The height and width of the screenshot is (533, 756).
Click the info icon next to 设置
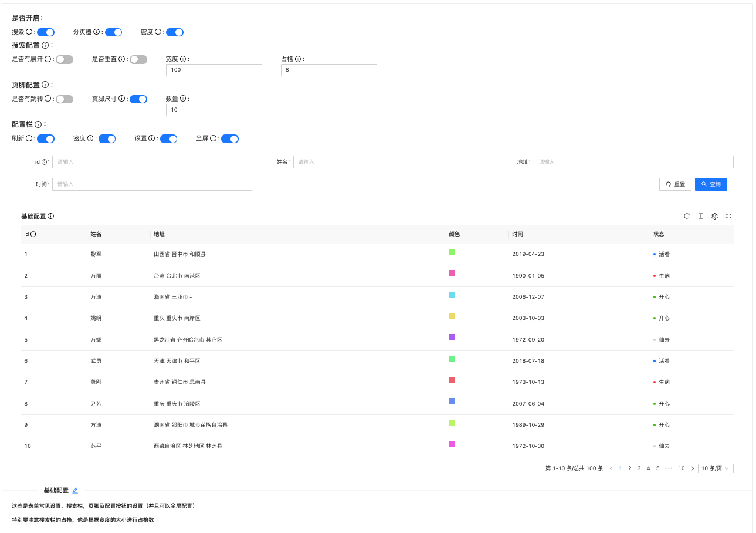pyautogui.click(x=152, y=139)
